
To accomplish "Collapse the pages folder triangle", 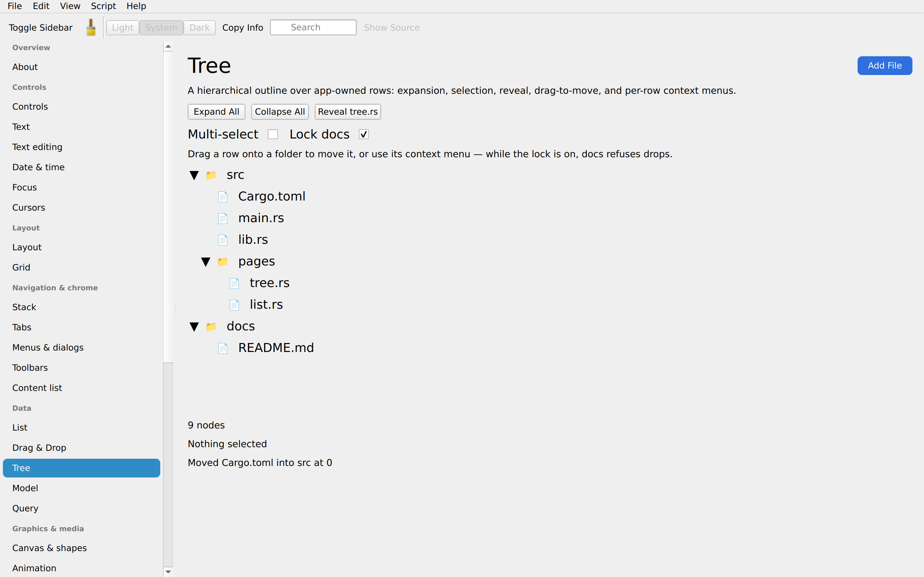I will tap(206, 262).
